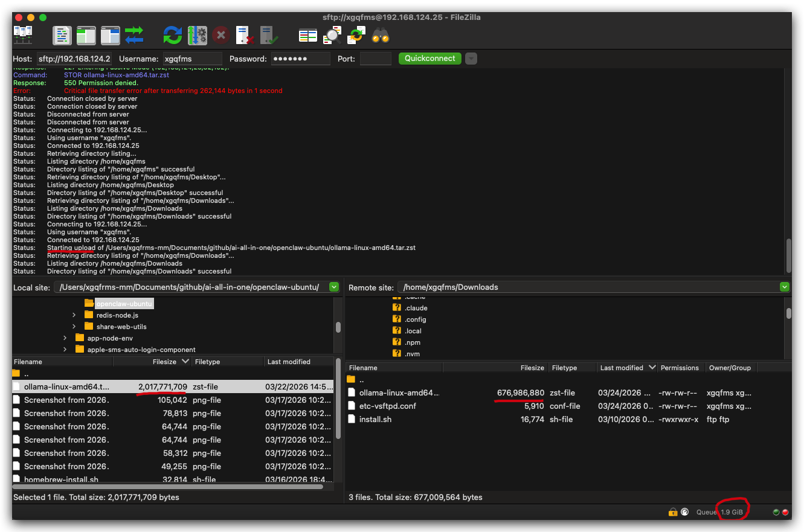The height and width of the screenshot is (532, 804).
Task: Click the Host input field
Action: pos(74,59)
